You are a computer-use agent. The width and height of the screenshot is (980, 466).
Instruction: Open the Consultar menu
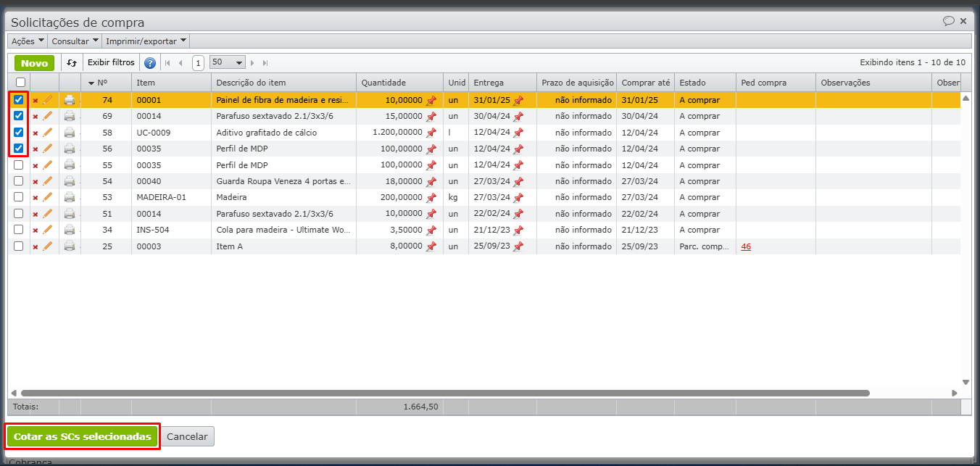[x=75, y=41]
